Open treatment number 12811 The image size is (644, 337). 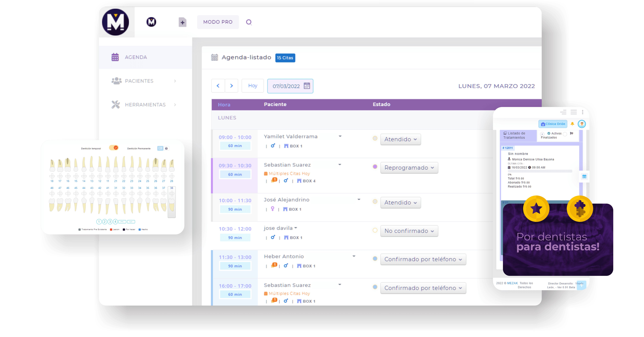click(507, 148)
